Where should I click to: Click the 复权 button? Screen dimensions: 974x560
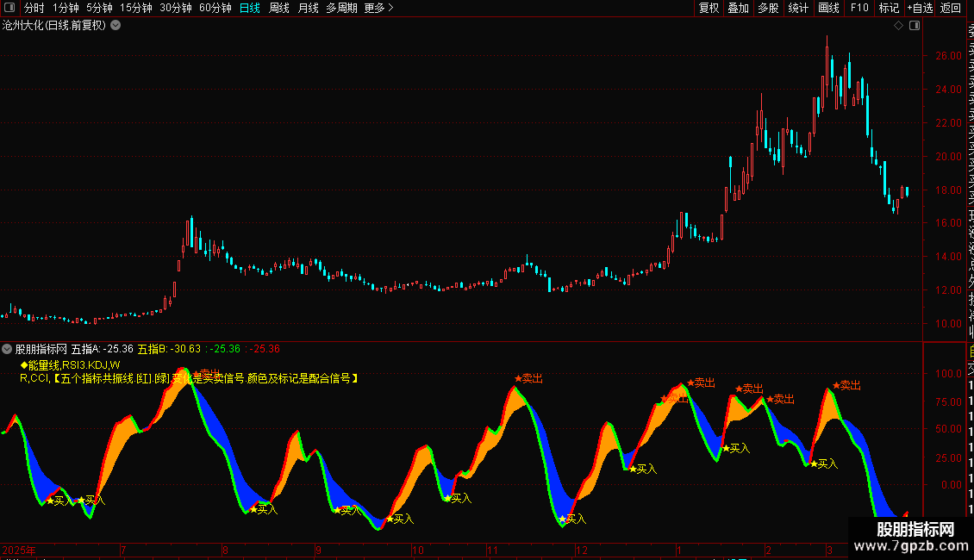click(709, 8)
